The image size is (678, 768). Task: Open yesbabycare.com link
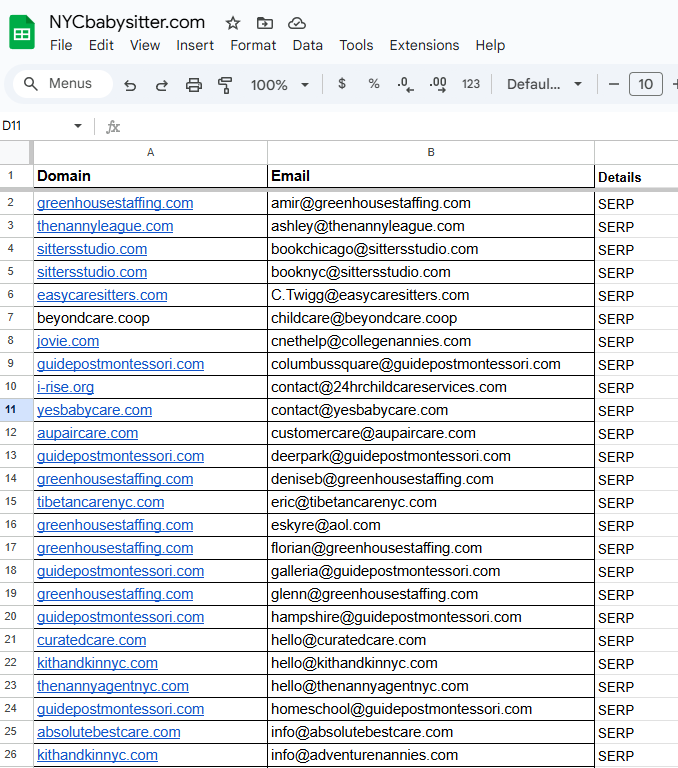[x=95, y=410]
